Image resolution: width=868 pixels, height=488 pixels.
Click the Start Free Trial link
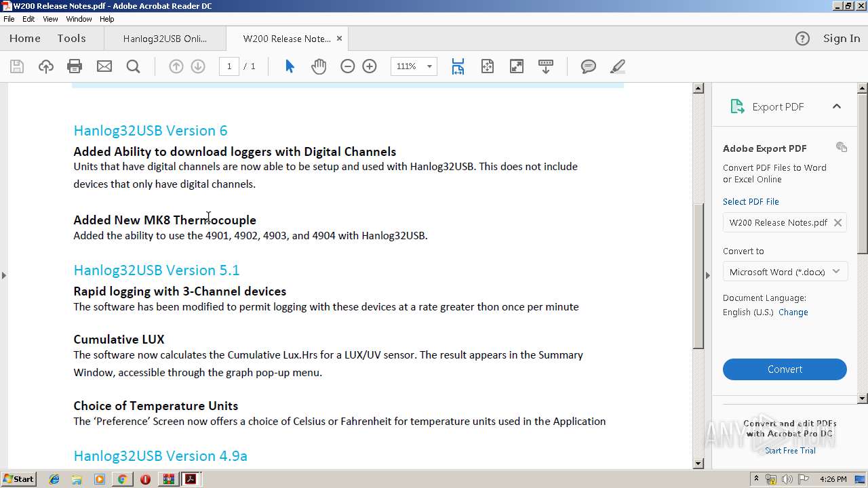click(790, 451)
